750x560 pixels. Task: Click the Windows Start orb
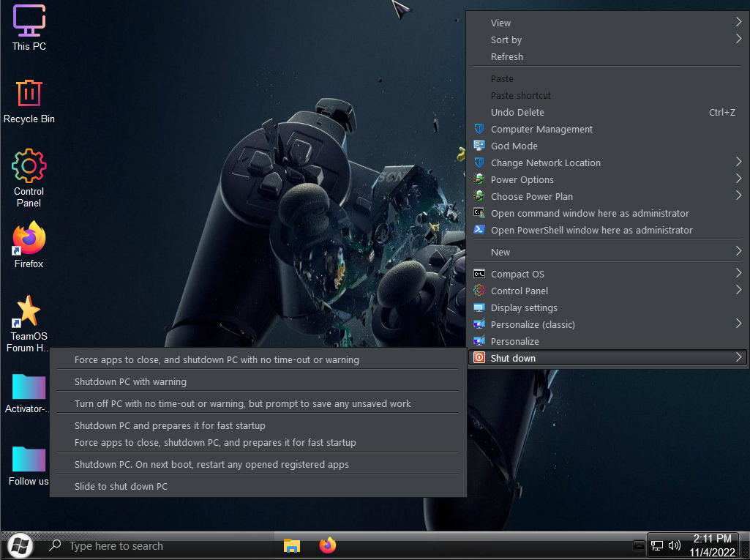(x=20, y=545)
